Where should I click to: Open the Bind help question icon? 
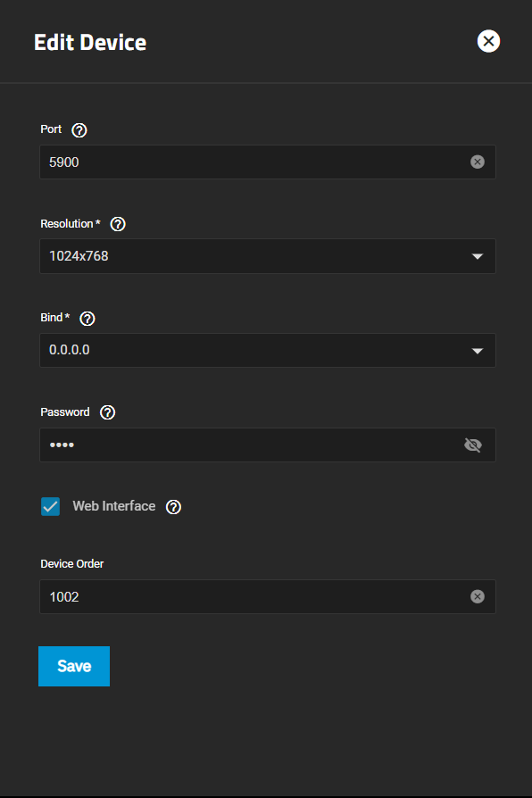(87, 319)
